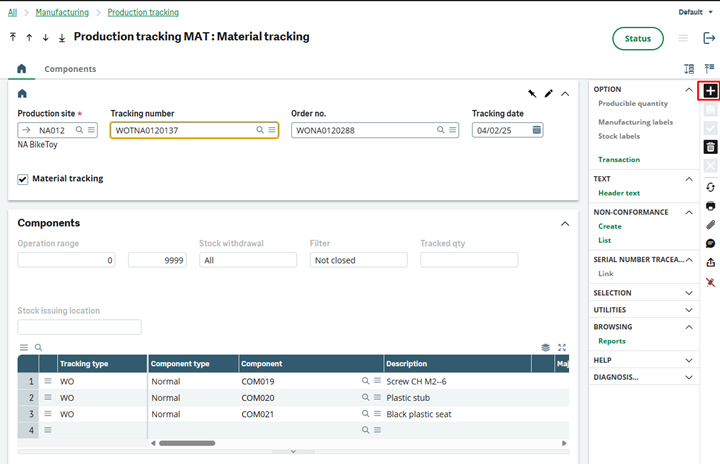Click the refresh icon in right toolbar
Viewport: 720px width, 464px height.
(710, 187)
